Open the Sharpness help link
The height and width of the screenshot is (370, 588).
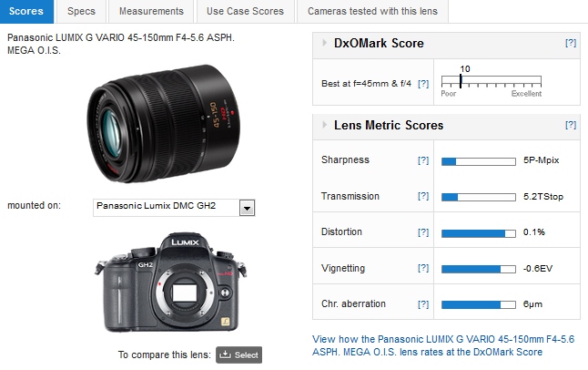pyautogui.click(x=423, y=160)
